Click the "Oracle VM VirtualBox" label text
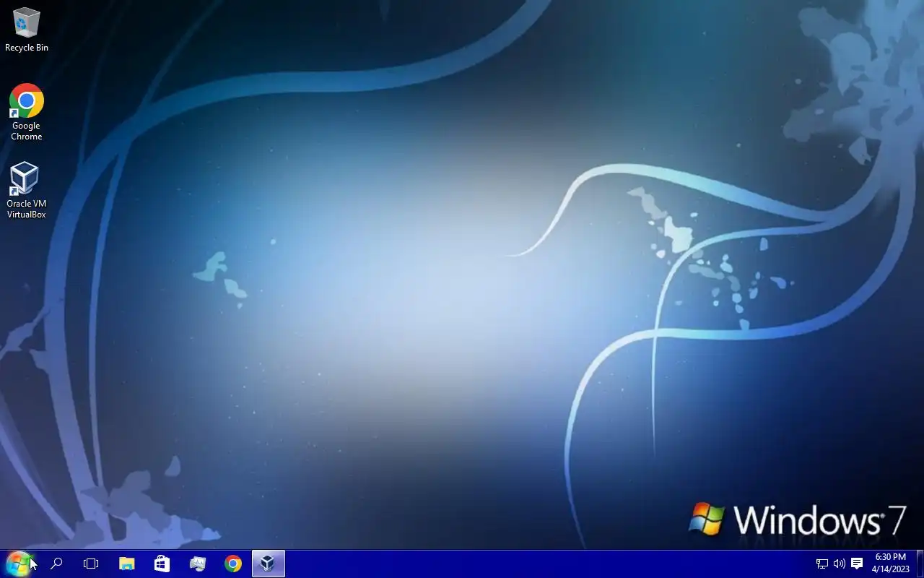Screen dimensions: 924x578 point(27,209)
